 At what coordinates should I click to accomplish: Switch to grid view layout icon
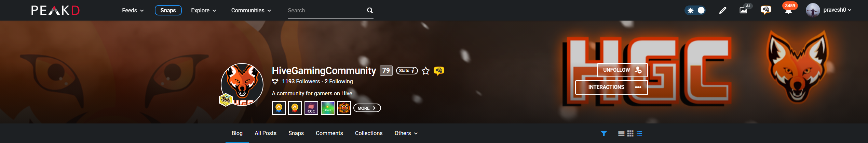630,133
